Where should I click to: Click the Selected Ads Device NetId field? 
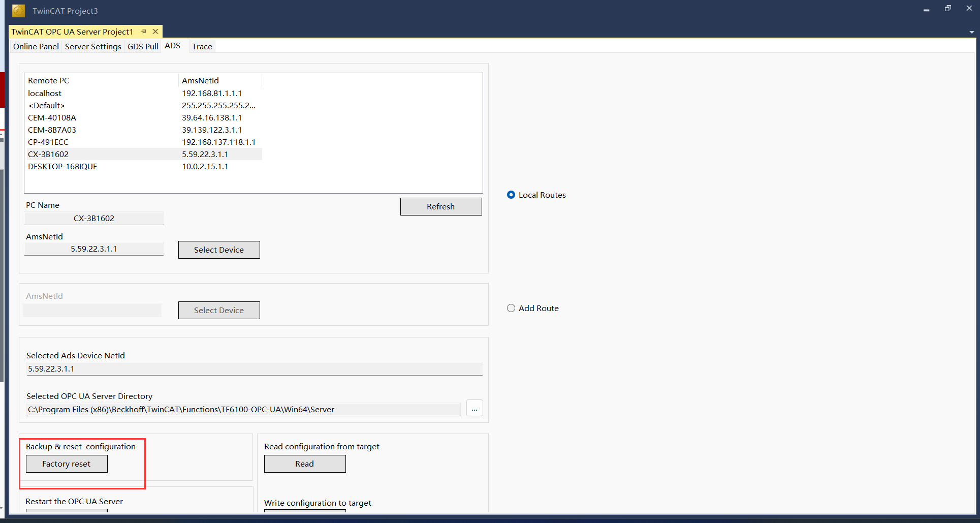tap(254, 368)
